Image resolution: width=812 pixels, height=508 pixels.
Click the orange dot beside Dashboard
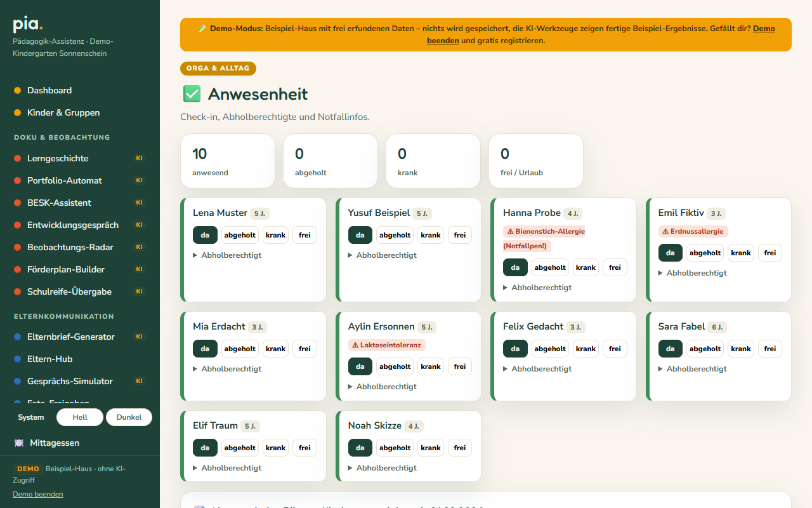[x=18, y=90]
